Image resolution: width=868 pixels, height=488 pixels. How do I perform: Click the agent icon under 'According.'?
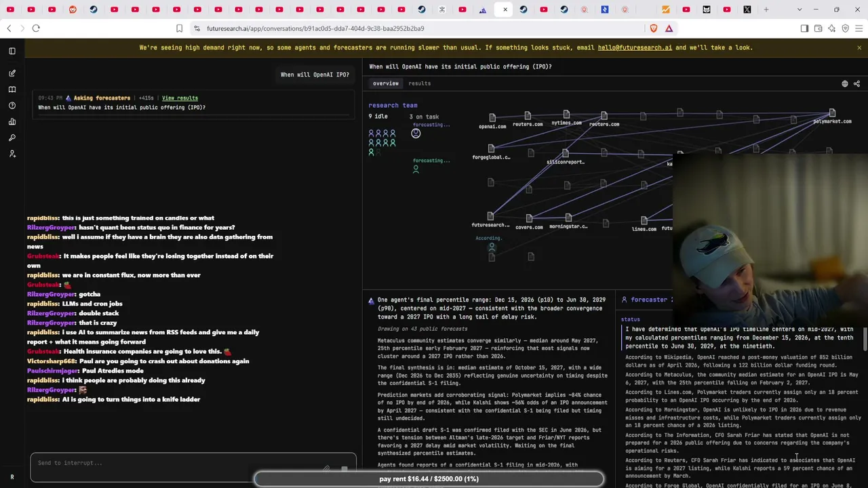492,247
